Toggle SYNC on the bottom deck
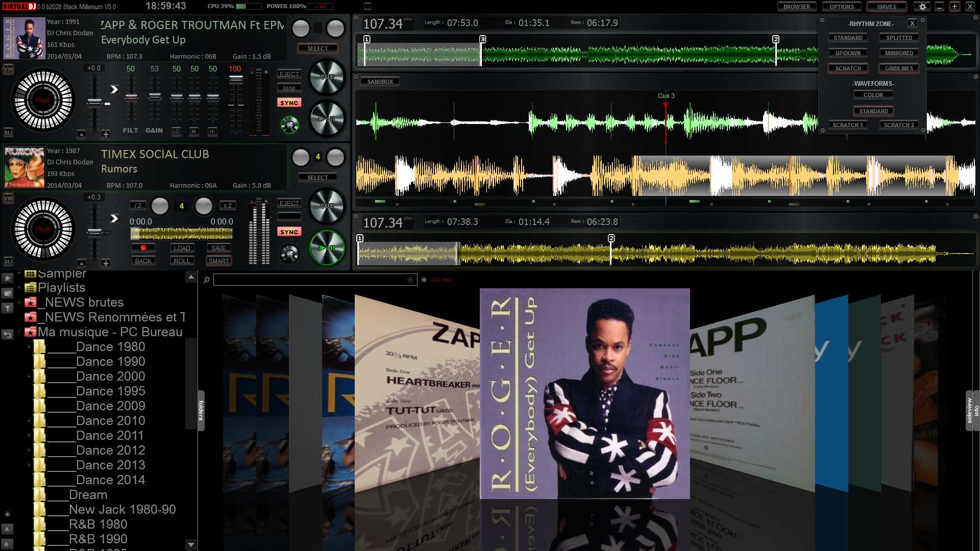The image size is (980, 551). [x=289, y=232]
